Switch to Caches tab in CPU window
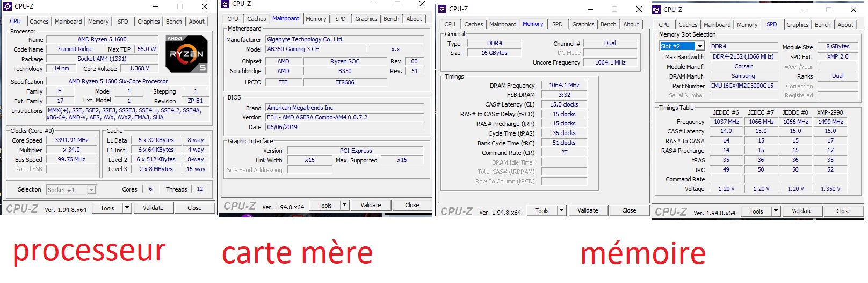The width and height of the screenshot is (868, 283). pyautogui.click(x=39, y=22)
